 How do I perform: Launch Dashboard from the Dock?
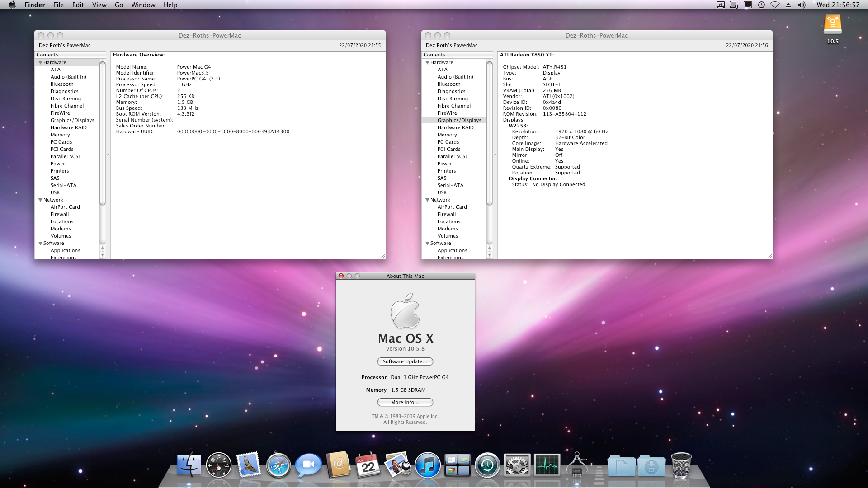tap(218, 465)
